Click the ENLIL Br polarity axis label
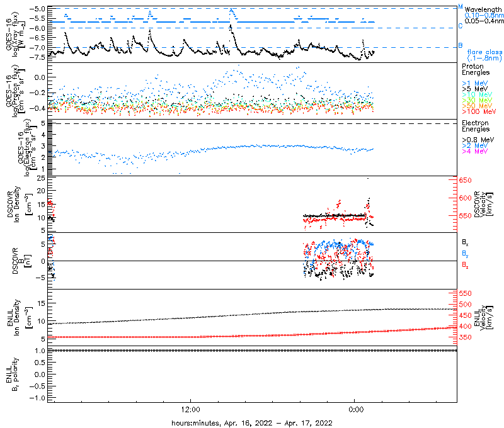Image resolution: width=504 pixels, height=428 pixels. click(x=12, y=374)
